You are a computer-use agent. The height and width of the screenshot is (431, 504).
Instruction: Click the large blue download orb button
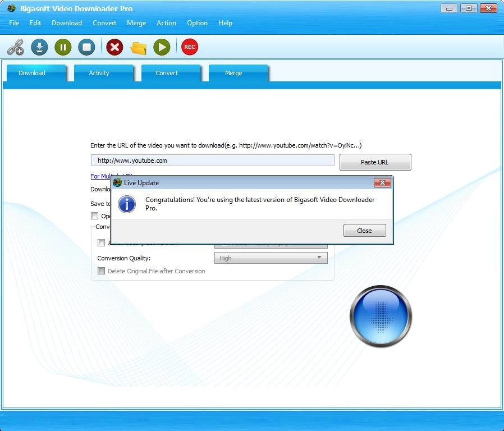click(381, 316)
